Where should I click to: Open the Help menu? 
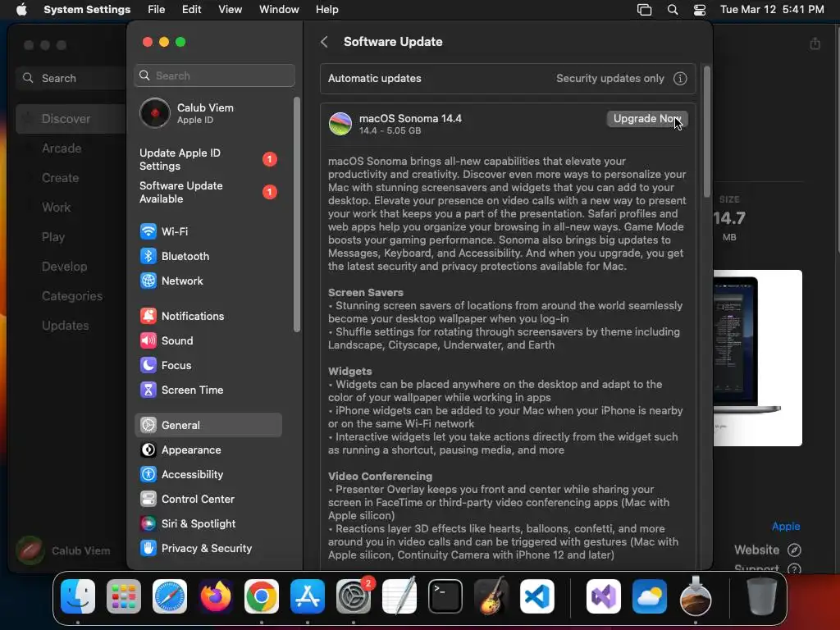coord(326,10)
